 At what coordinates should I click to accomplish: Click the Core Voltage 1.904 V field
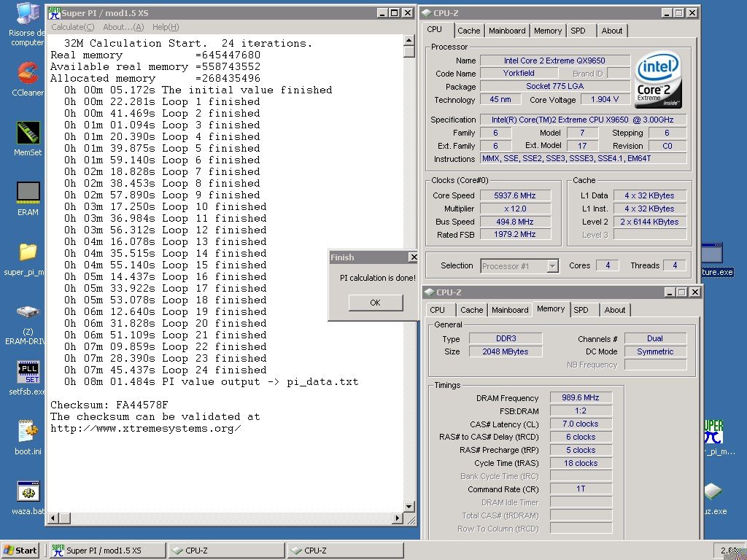605,99
